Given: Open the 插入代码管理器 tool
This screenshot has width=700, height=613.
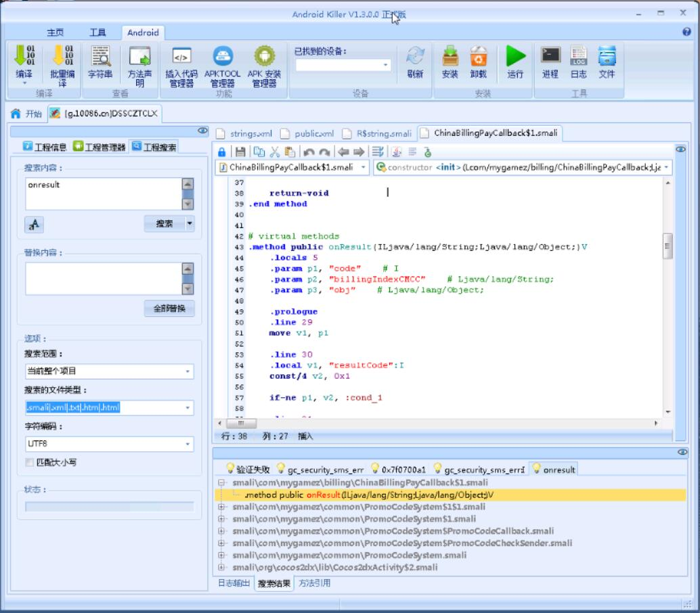Looking at the screenshot, I should (x=181, y=66).
